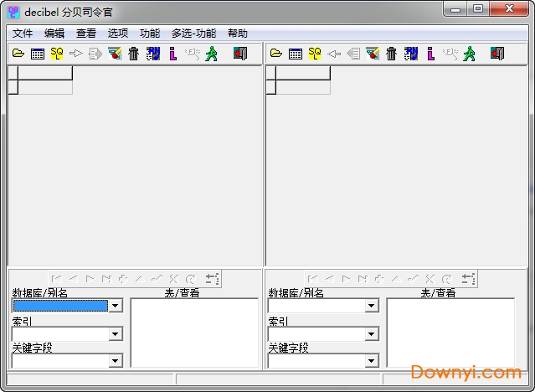Open the 功能 menu
This screenshot has height=392, width=535.
coord(150,34)
